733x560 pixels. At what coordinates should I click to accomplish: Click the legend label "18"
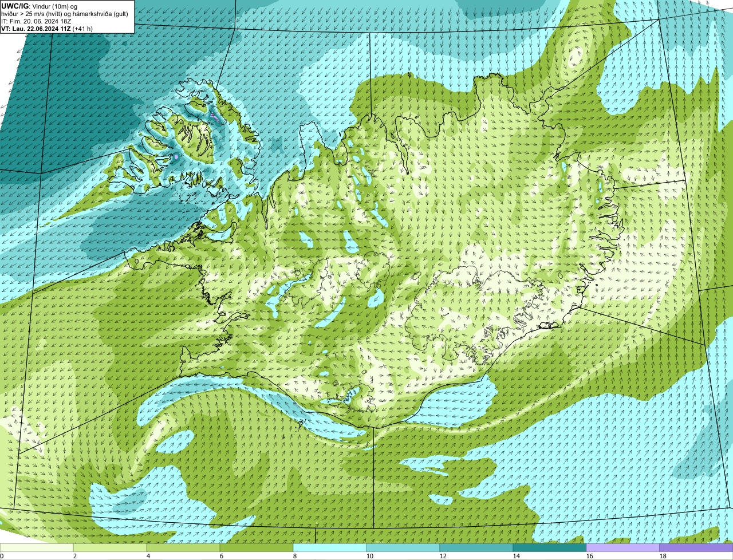coord(663,556)
